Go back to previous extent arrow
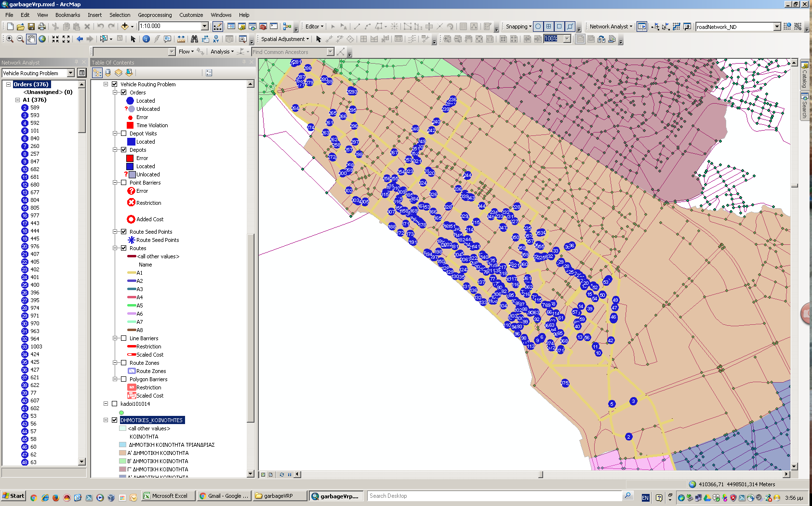The image size is (812, 506). [80, 39]
